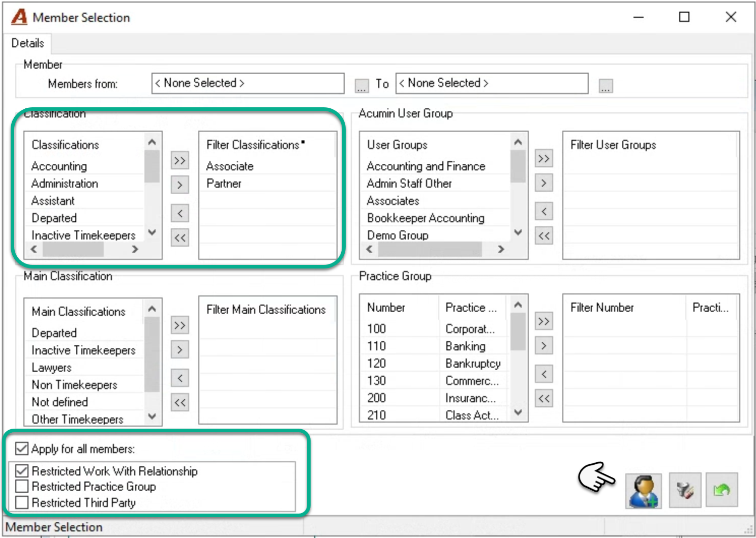
Task: Click down arrow on Practice Group list scrollbar
Action: 518,412
